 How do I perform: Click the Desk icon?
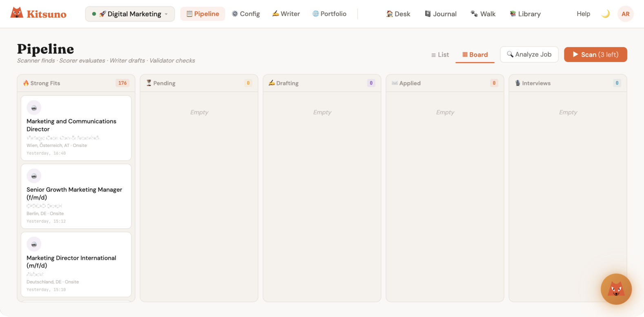pyautogui.click(x=390, y=14)
